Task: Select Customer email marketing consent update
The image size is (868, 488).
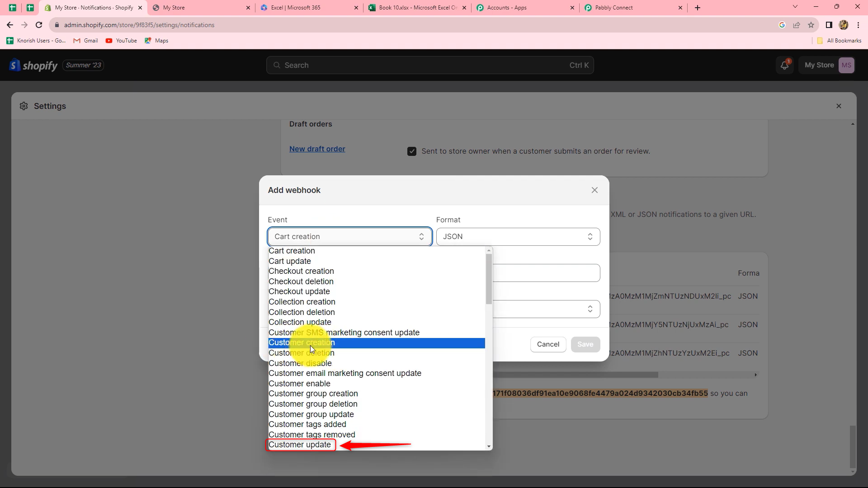Action: 377,373
